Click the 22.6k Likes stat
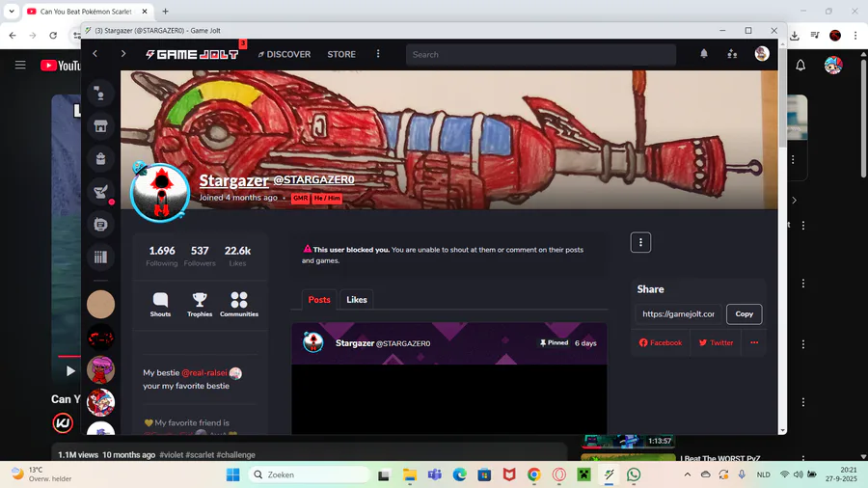The width and height of the screenshot is (868, 488). tap(237, 256)
